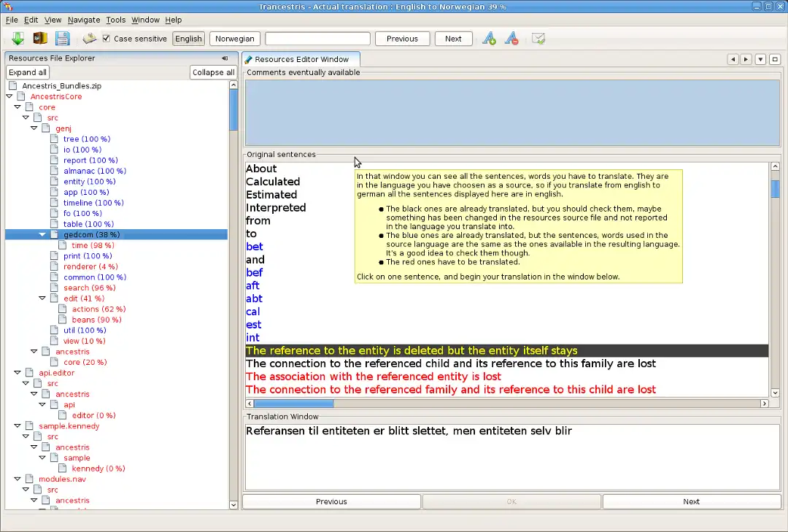Select the sentence 'Interpreted'
This screenshot has height=532, width=788.
click(x=276, y=208)
